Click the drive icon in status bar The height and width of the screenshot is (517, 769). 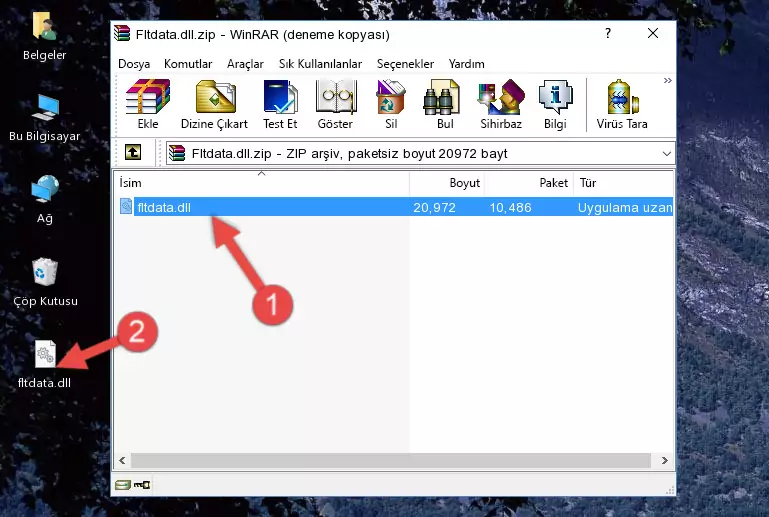123,485
